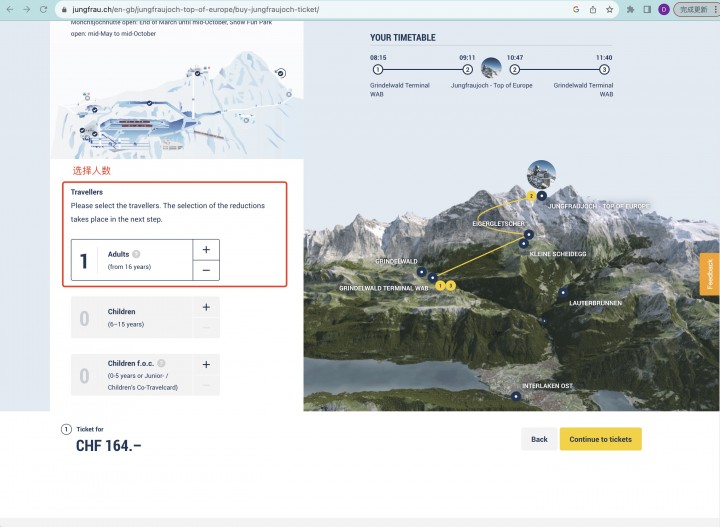Open the Children f.o.c. help icon

[x=161, y=363]
